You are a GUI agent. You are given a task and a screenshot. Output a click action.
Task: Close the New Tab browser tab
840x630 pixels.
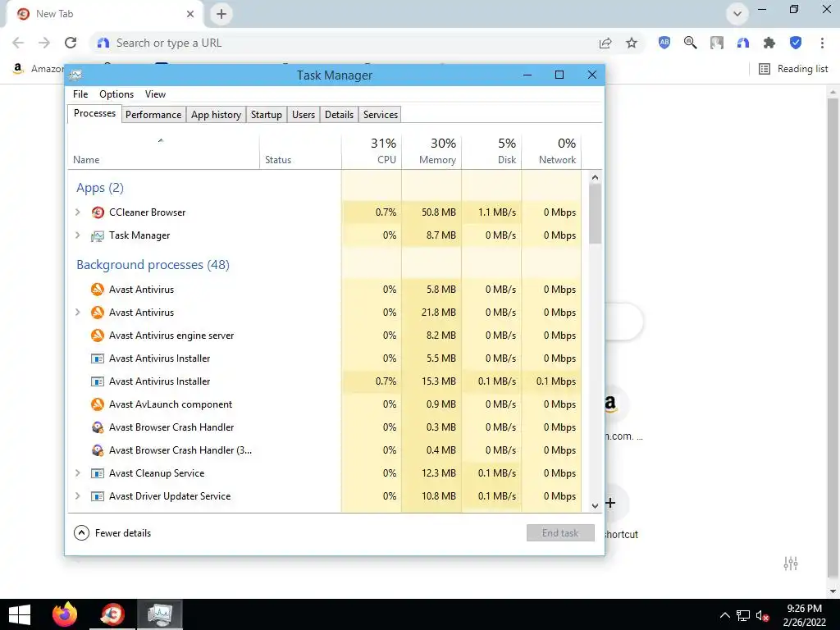click(x=190, y=14)
